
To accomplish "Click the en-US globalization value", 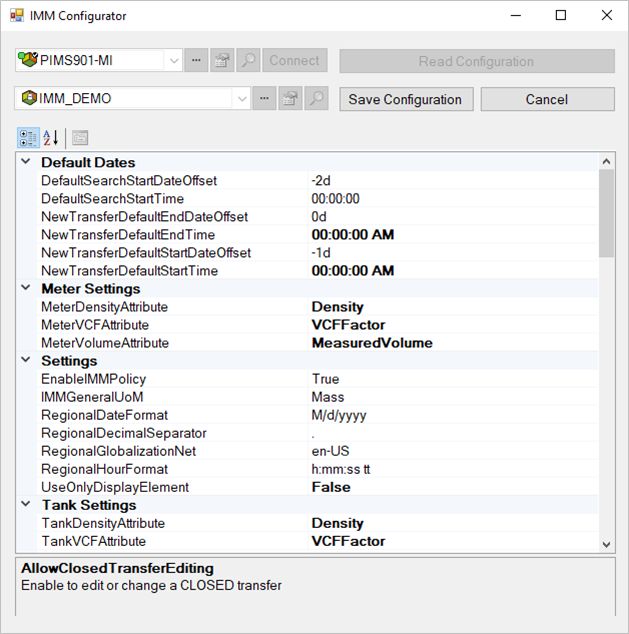I will pos(330,451).
